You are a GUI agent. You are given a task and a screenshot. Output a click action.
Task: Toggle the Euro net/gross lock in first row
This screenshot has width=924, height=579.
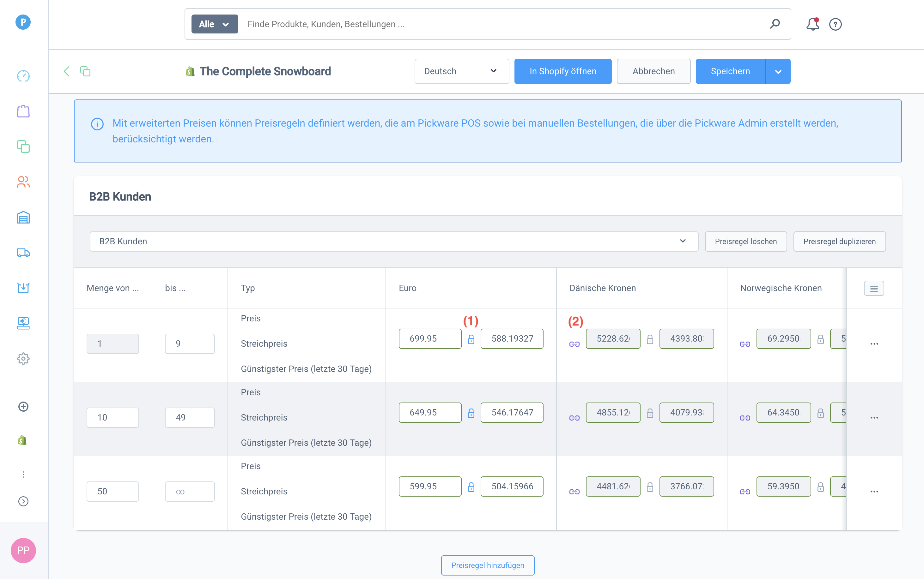coord(471,339)
